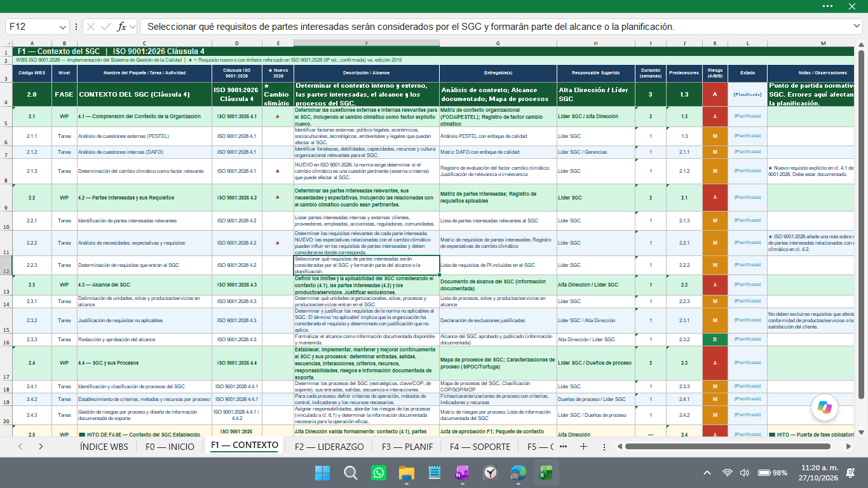Open Windows Search from the taskbar

click(350, 473)
